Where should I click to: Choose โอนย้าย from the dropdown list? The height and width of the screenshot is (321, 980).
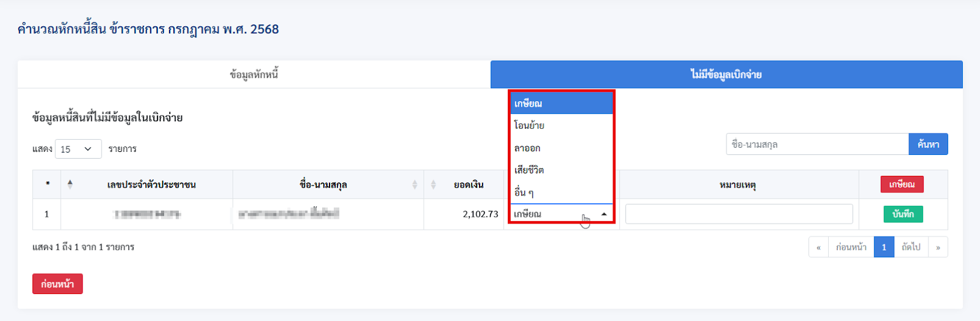point(562,126)
